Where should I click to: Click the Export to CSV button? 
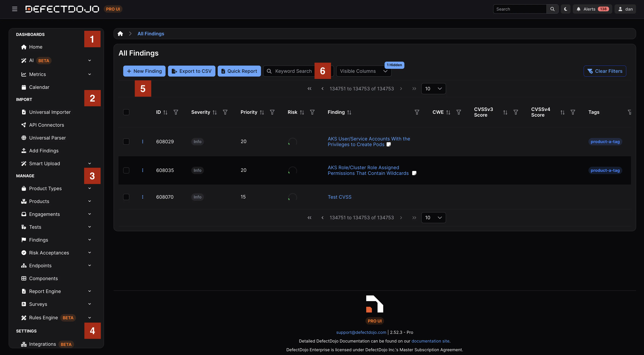pyautogui.click(x=191, y=71)
